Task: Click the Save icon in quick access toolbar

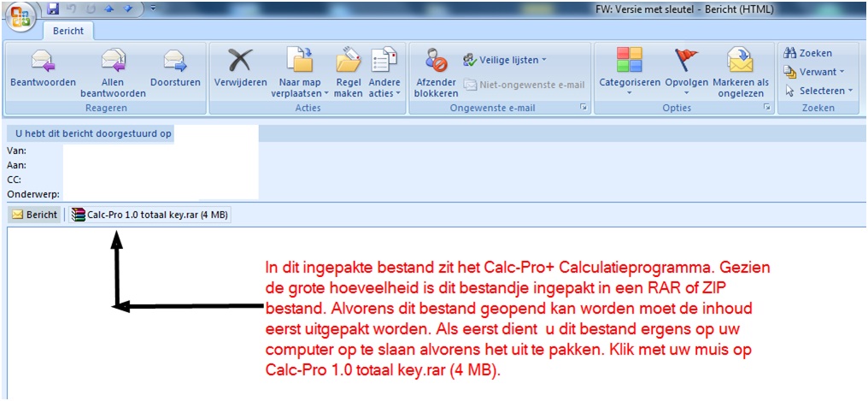Action: [53, 9]
